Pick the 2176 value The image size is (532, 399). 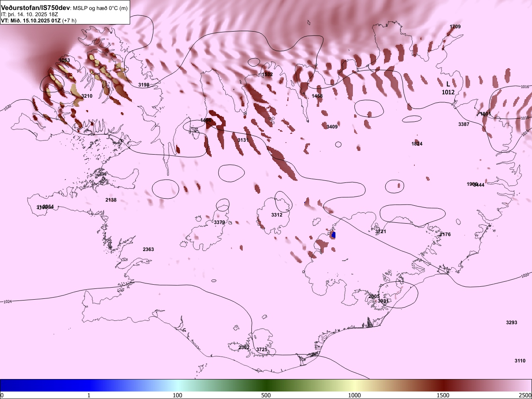pyautogui.click(x=445, y=234)
